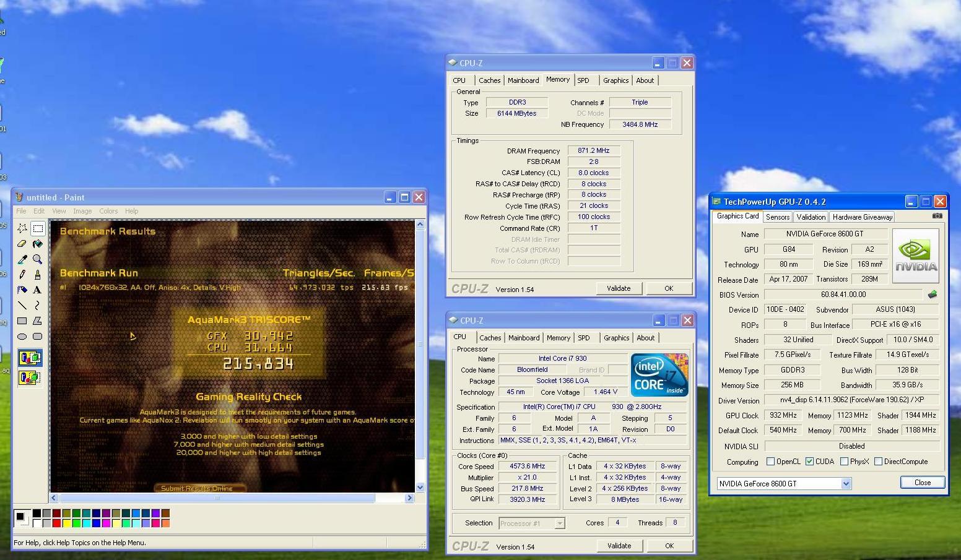Select the Curve tool in Paint
Image resolution: width=961 pixels, height=560 pixels.
[x=38, y=305]
